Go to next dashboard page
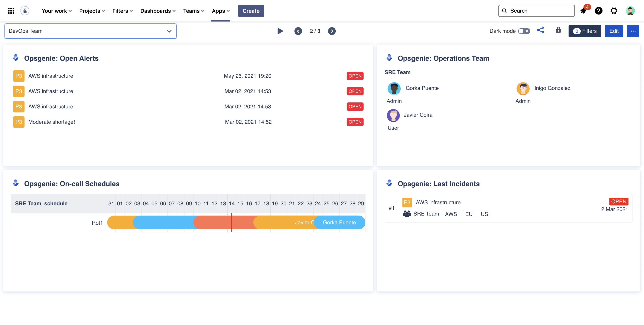644x325 pixels. click(x=332, y=31)
